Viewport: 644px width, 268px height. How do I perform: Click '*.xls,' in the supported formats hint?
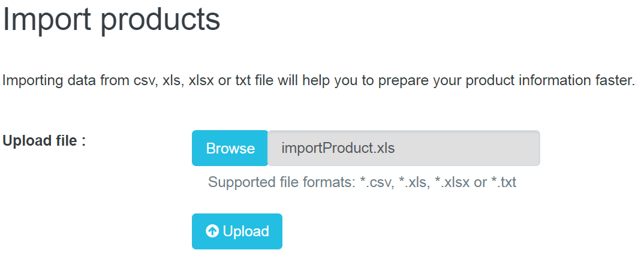point(414,182)
